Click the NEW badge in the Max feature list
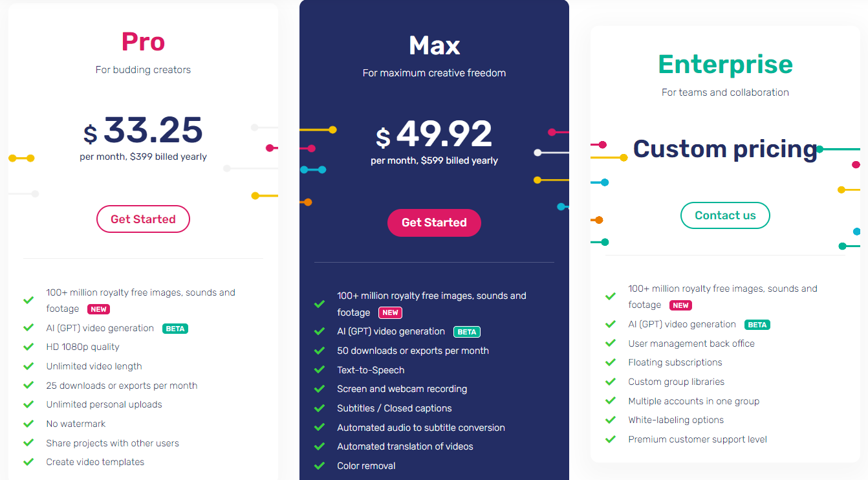 tap(390, 313)
